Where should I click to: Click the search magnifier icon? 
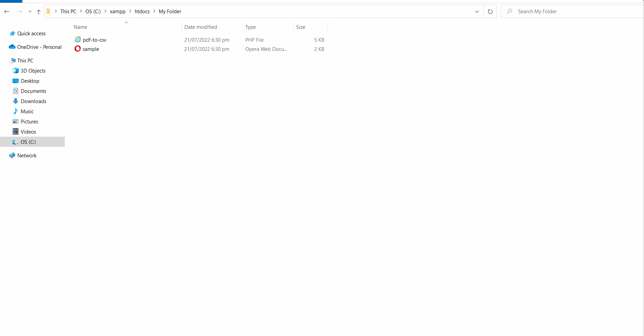pyautogui.click(x=509, y=11)
